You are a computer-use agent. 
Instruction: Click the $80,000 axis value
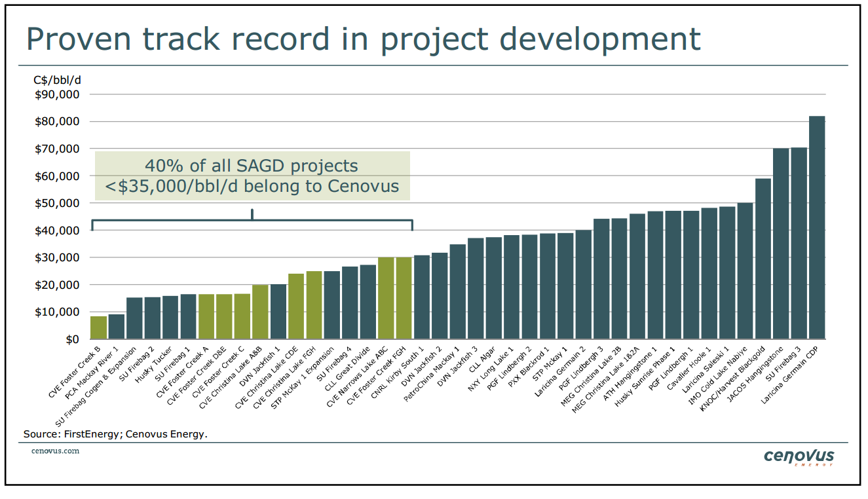coord(56,122)
